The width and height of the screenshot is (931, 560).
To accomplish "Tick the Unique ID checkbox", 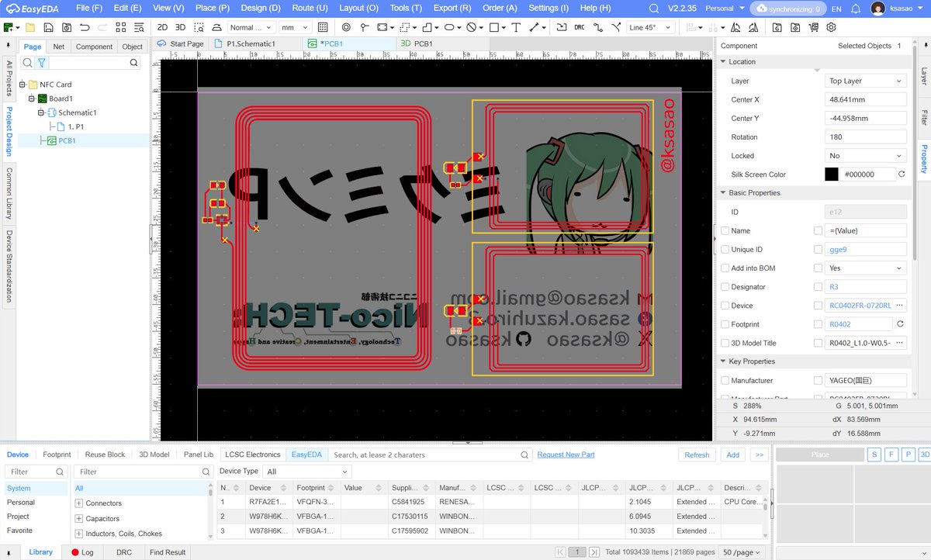I will click(x=725, y=249).
